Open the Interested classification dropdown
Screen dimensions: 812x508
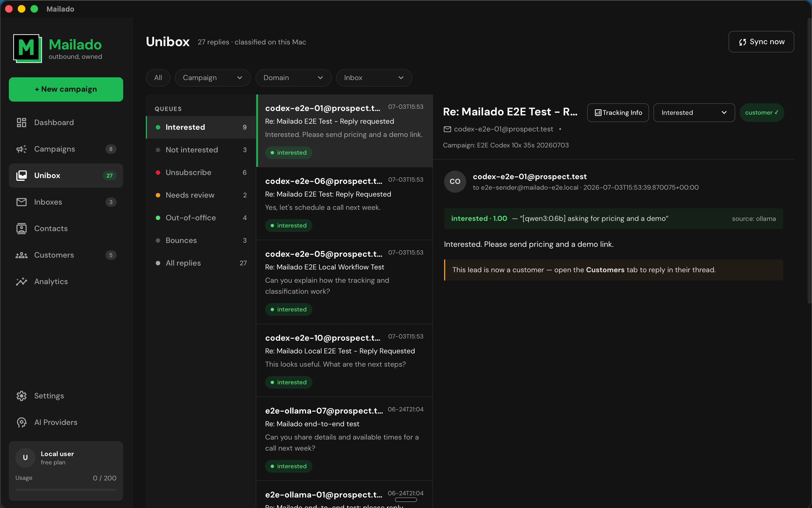[694, 113]
